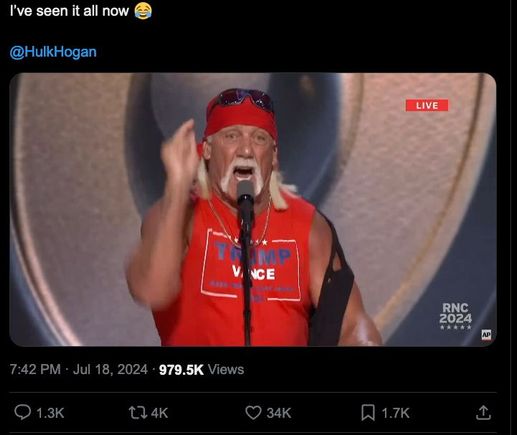
Task: Click the 34K likes count
Action: coord(279,413)
